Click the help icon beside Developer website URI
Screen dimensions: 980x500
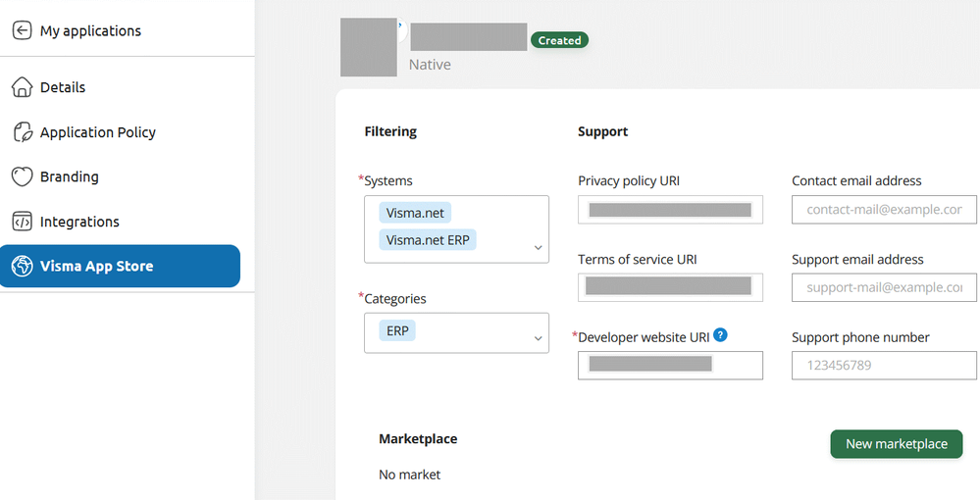click(720, 335)
